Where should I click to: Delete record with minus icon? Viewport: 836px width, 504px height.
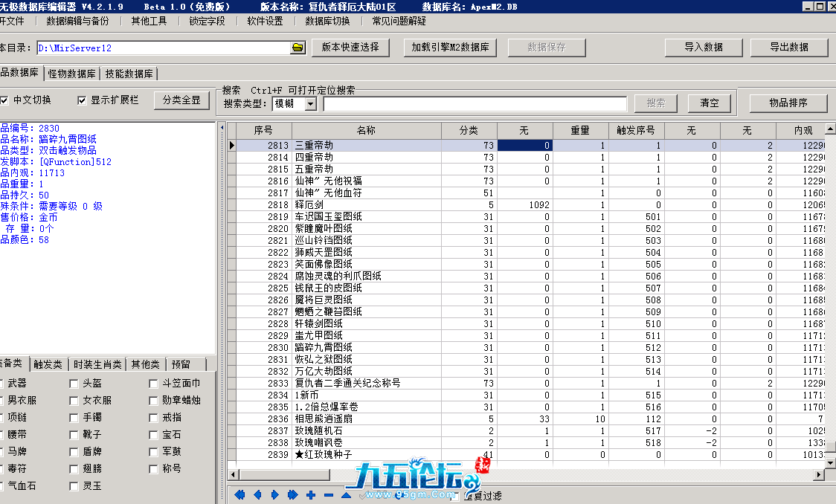pos(329,495)
